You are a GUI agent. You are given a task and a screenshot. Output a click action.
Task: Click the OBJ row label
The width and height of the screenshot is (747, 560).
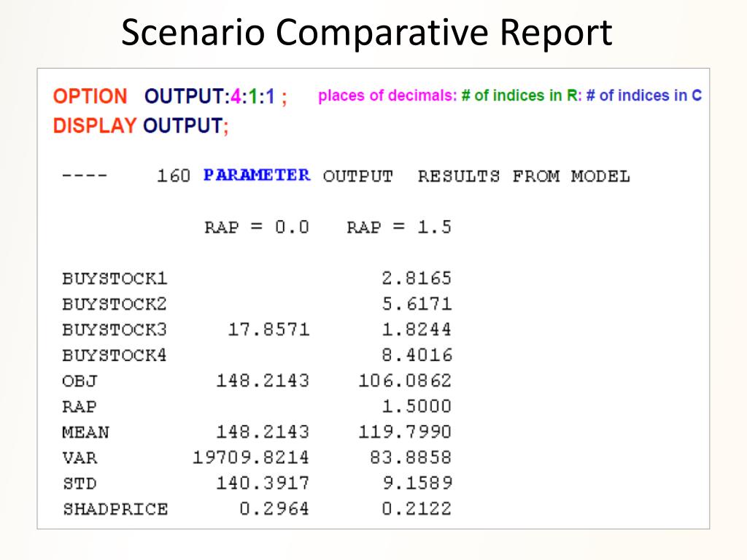[x=80, y=381]
